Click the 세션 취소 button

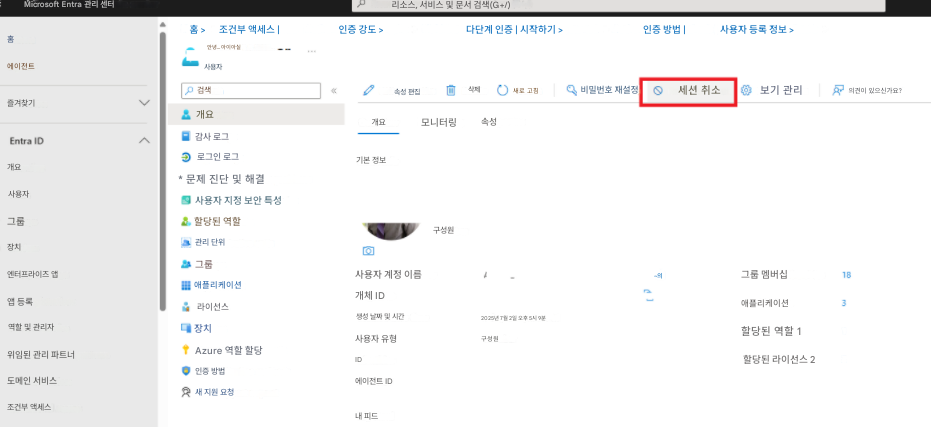click(688, 92)
